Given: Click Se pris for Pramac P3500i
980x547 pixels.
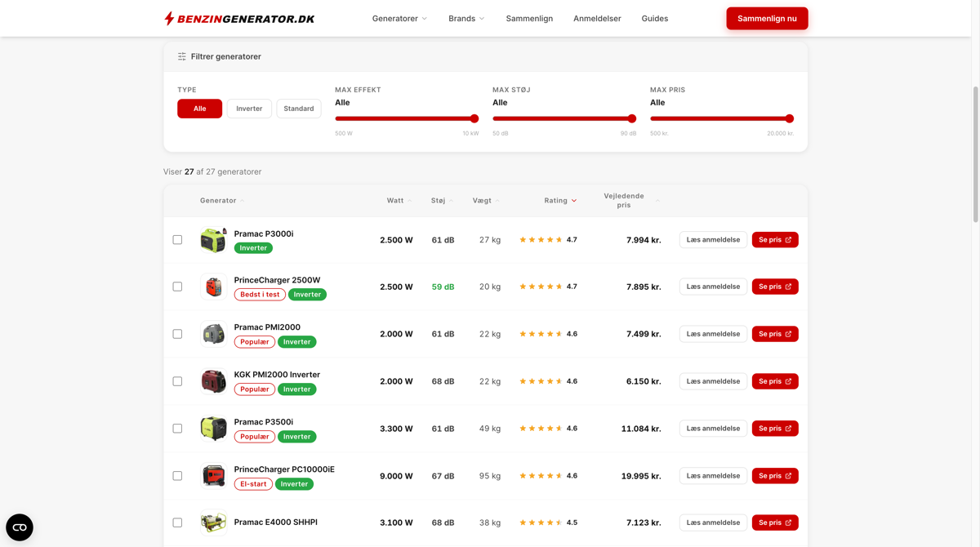Looking at the screenshot, I should click(x=775, y=429).
